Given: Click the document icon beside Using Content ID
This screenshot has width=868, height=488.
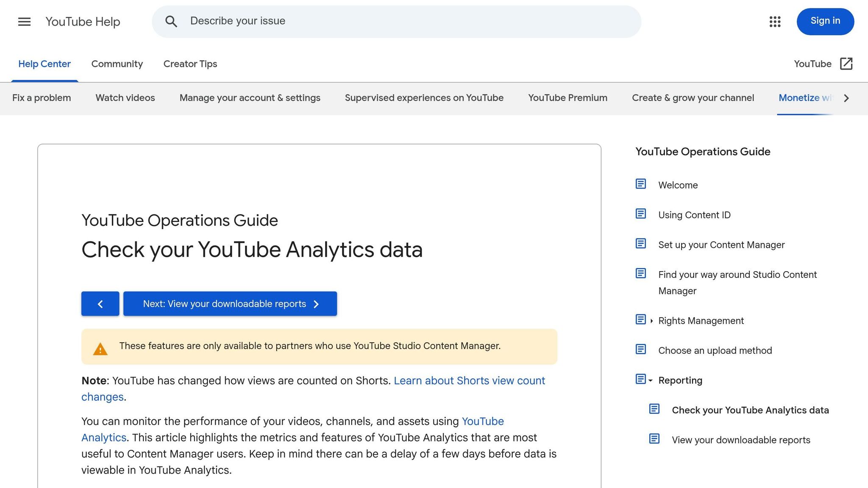Looking at the screenshot, I should 640,214.
